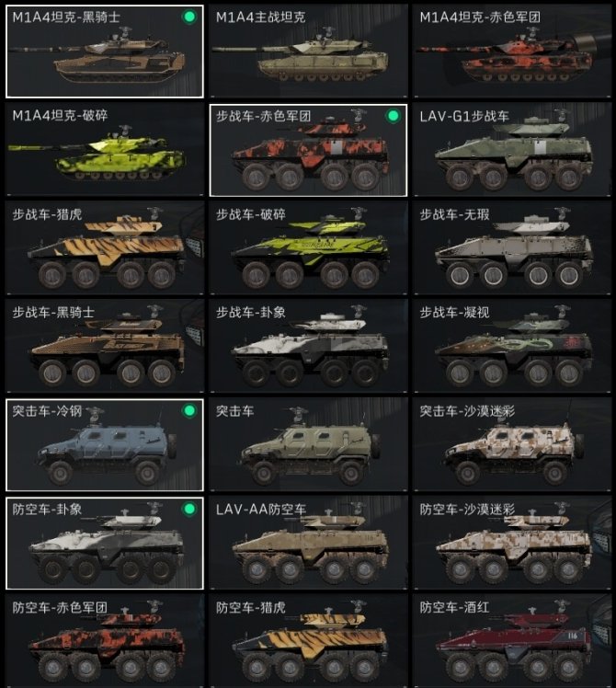616x688 pixels.
Task: Choose the LAV-G1步战车 default skin
Action: tap(512, 150)
